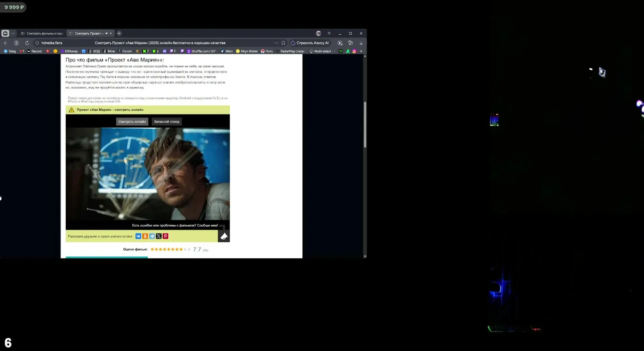Open the RadarMap bookmark
Screen dimensions: 644x351
click(291, 51)
